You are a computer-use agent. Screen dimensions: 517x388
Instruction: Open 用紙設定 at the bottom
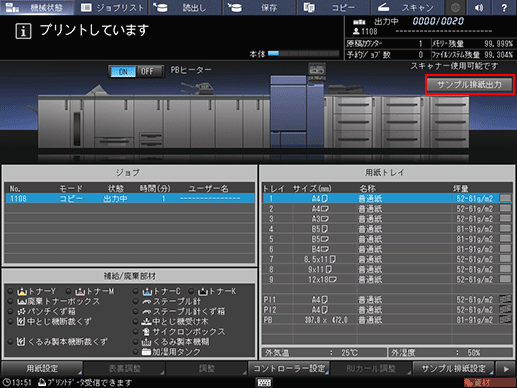tap(42, 369)
